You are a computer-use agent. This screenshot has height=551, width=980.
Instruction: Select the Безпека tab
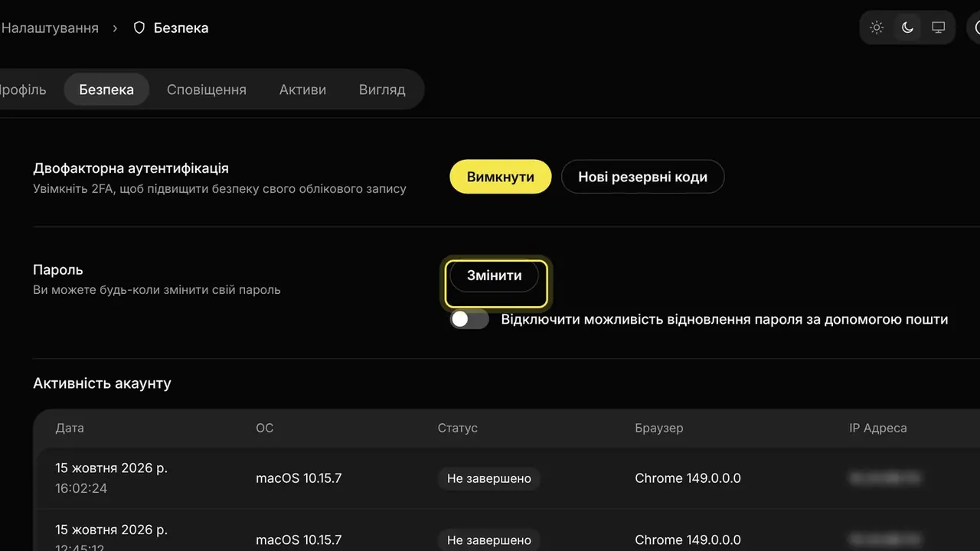pyautogui.click(x=106, y=90)
